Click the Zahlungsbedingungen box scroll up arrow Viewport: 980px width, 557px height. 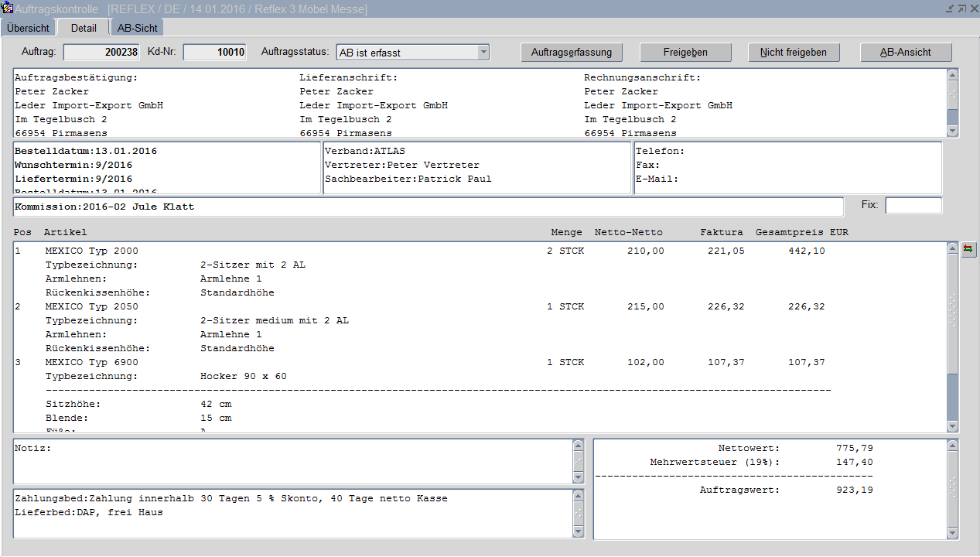(579, 496)
